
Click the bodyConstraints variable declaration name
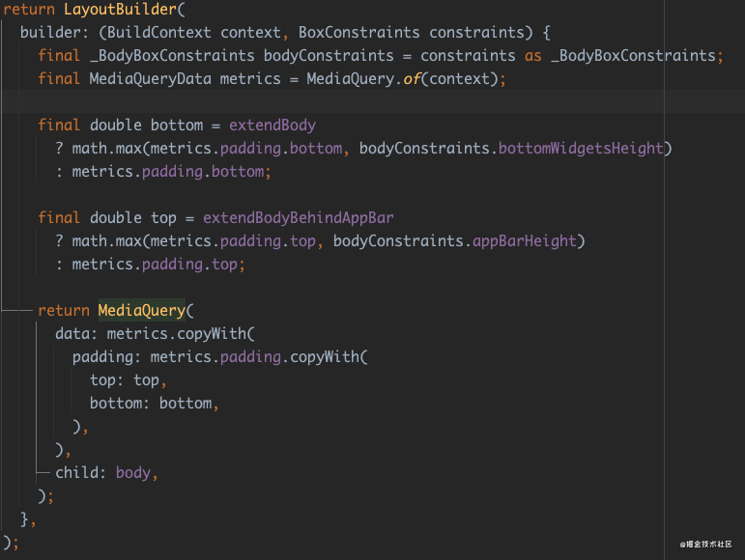[329, 56]
